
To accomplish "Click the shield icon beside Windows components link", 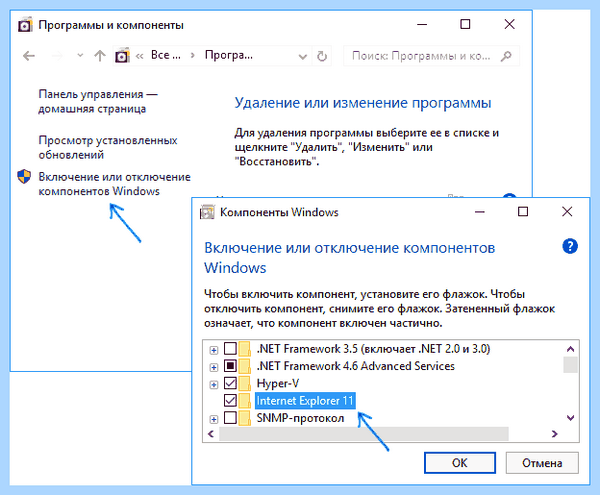I will [24, 177].
